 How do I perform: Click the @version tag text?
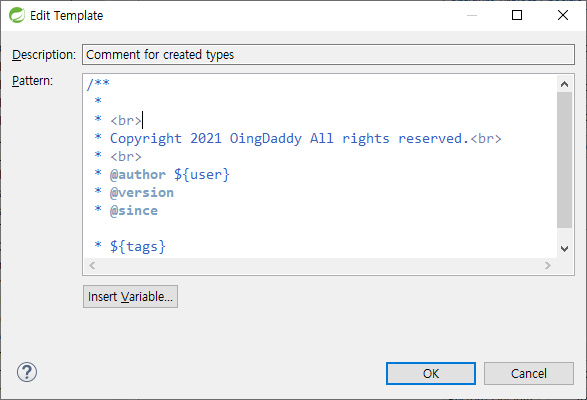pyautogui.click(x=142, y=193)
